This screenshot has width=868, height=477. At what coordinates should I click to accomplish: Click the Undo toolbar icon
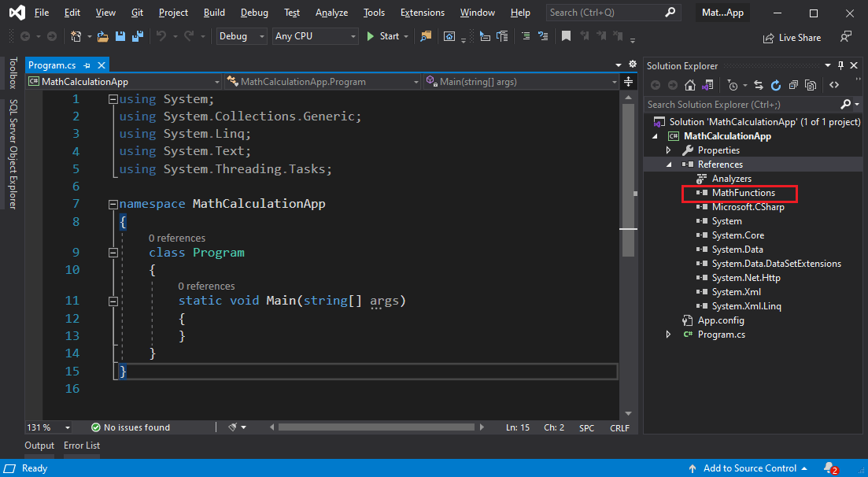[x=161, y=36]
